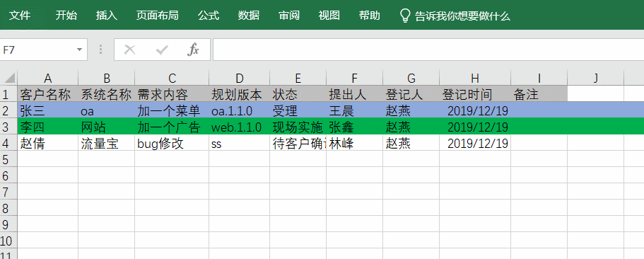Select column J header
Image resolution: width=644 pixels, height=259 pixels.
[595, 78]
